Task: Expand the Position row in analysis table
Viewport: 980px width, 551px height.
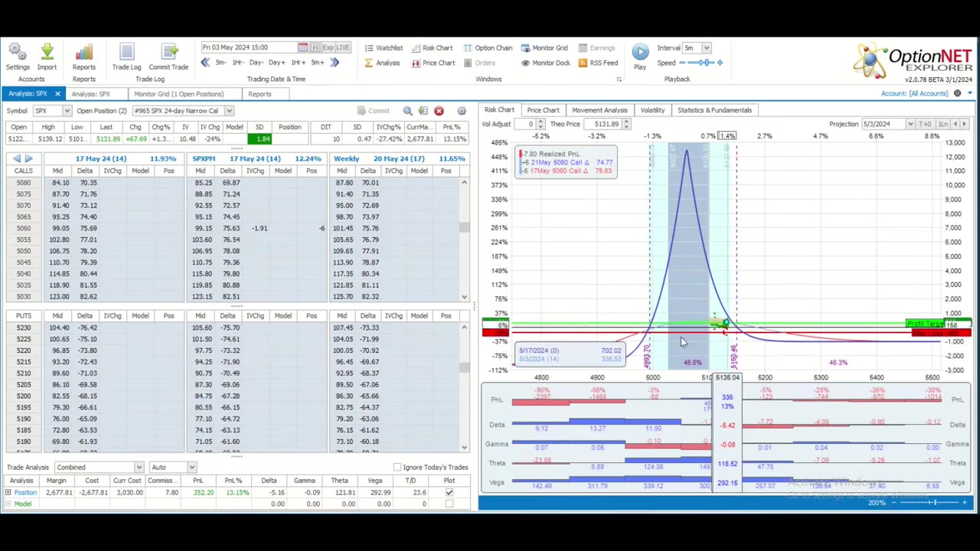Action: pyautogui.click(x=8, y=493)
